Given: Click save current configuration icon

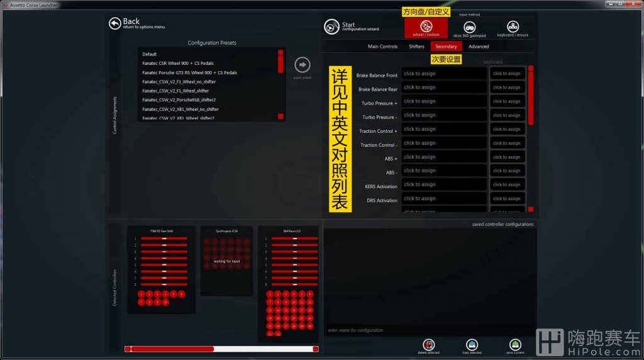Looking at the screenshot, I should [515, 346].
